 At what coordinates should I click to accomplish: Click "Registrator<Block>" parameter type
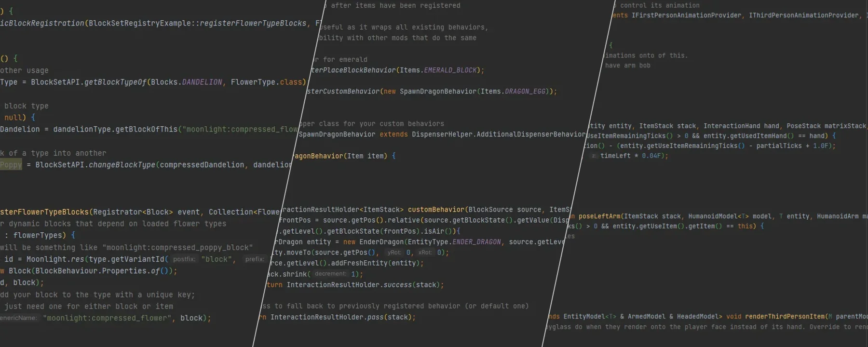click(x=133, y=212)
